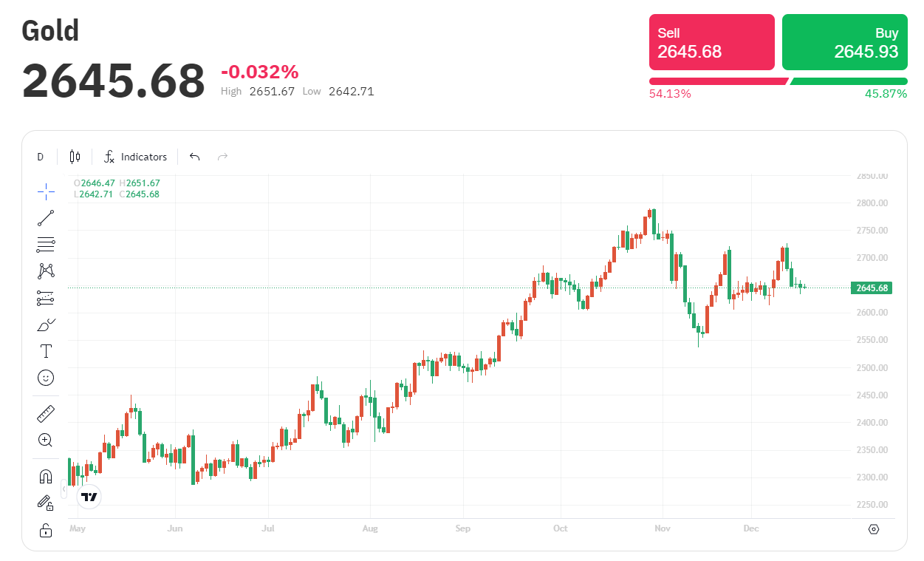
Task: Select the crosshair cursor tool
Action: tap(46, 191)
